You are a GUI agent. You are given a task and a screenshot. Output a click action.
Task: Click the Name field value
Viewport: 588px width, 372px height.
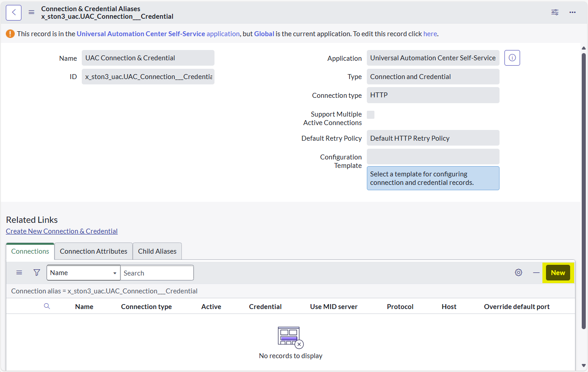click(148, 58)
